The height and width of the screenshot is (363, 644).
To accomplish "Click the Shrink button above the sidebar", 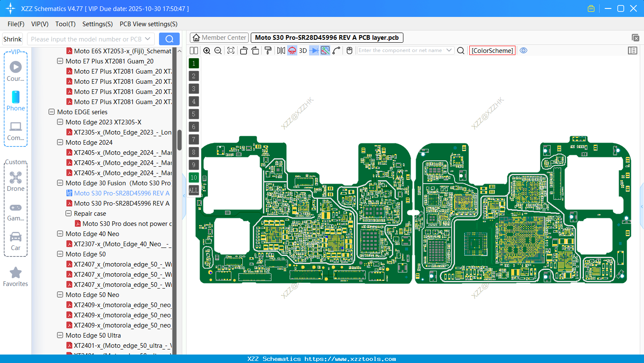I will (x=12, y=39).
